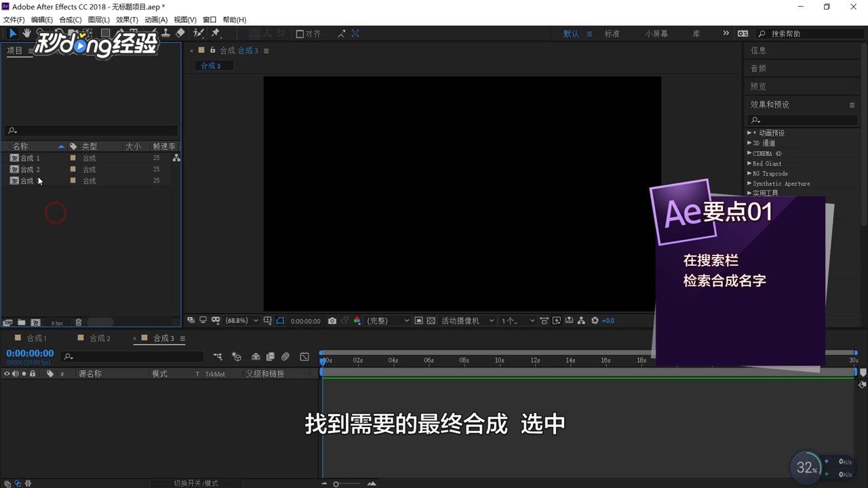
Task: Expand the 3D 通道 effects category
Action: (x=749, y=143)
